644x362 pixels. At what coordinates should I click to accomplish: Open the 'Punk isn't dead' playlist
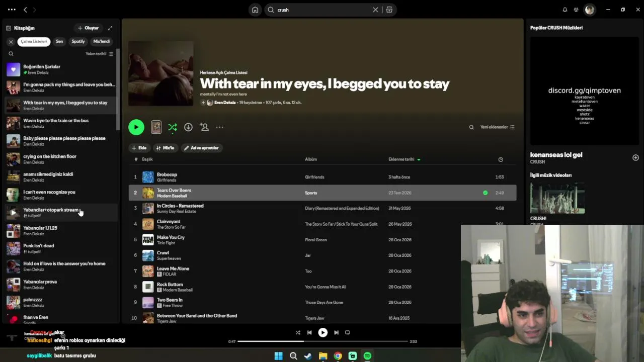click(60, 248)
